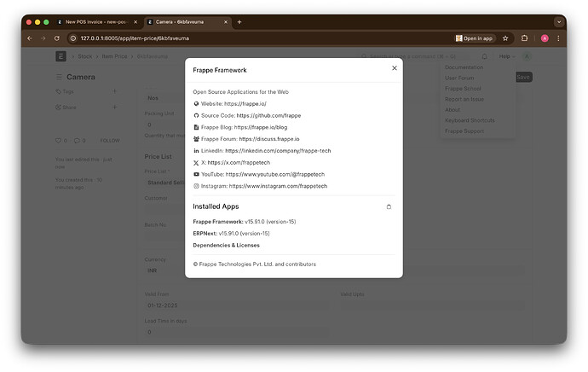This screenshot has height=372, width=588.
Task: Click the Save button
Action: (523, 77)
